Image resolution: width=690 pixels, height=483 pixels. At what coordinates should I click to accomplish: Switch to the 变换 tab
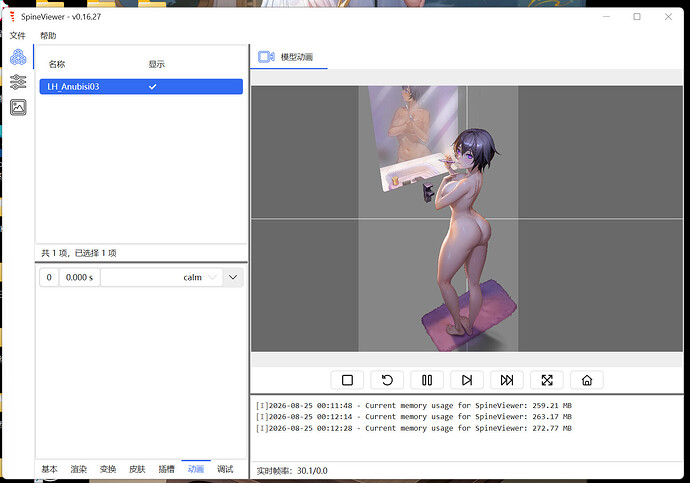pos(108,469)
